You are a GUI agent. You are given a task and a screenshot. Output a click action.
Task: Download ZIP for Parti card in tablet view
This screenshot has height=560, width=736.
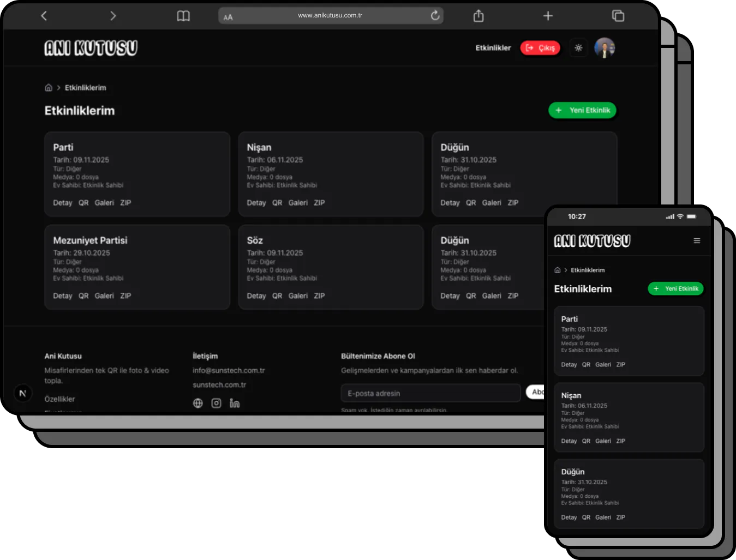[x=125, y=203]
